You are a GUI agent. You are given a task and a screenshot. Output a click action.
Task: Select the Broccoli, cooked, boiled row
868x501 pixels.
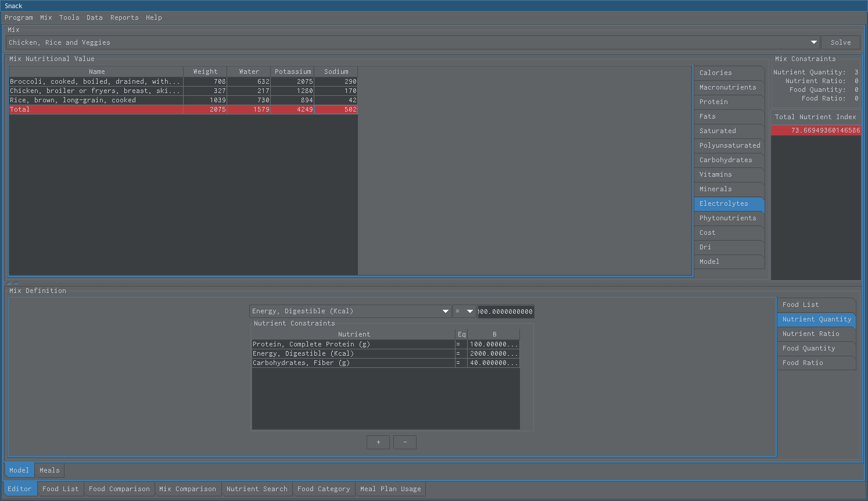[183, 81]
